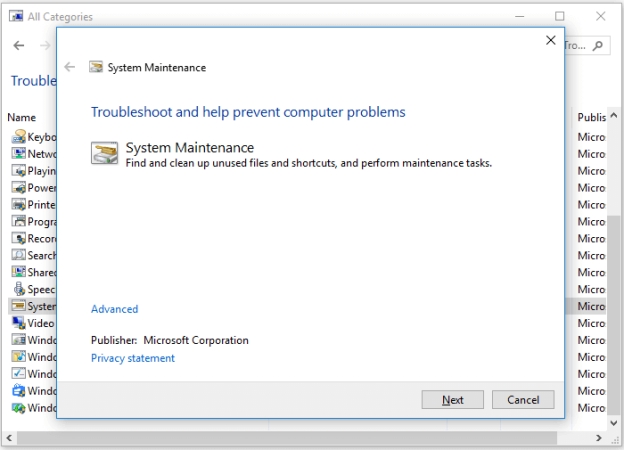Click the Recording Audio troubleshooter icon
624x451 pixels.
pos(18,238)
